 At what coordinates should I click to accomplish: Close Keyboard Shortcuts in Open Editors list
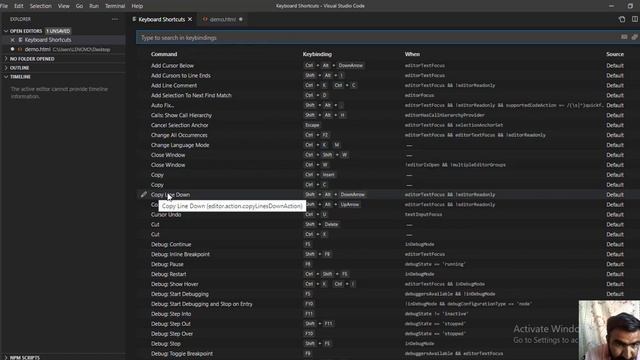coord(12,40)
